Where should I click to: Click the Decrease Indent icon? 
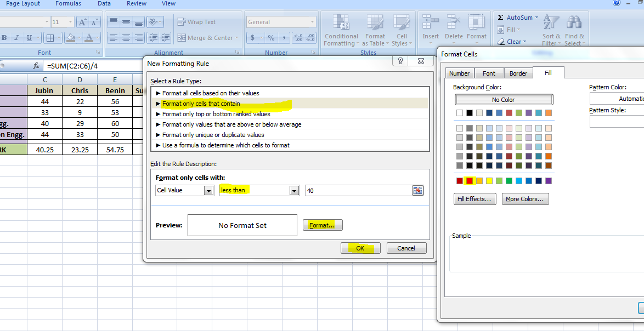(x=153, y=37)
